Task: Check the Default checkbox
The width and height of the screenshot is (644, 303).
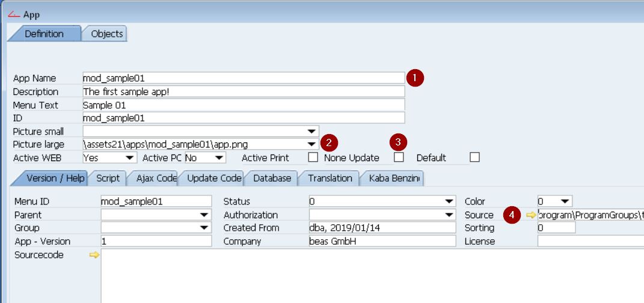Action: click(475, 158)
